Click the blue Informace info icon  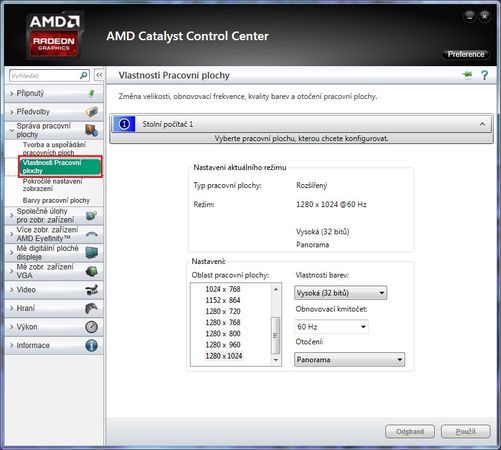92,345
